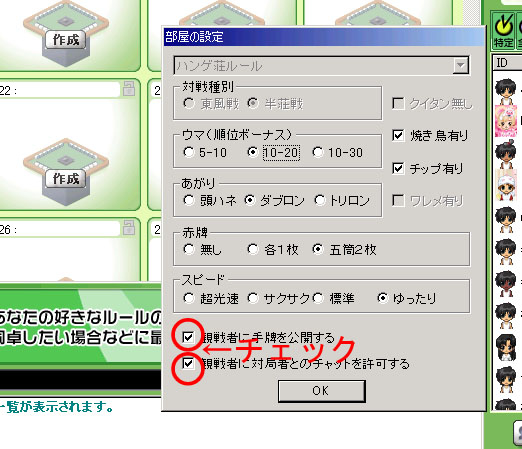Select the topmost black-haired avatar in the list
Image resolution: width=522 pixels, height=449 pixels.
pyautogui.click(x=506, y=91)
